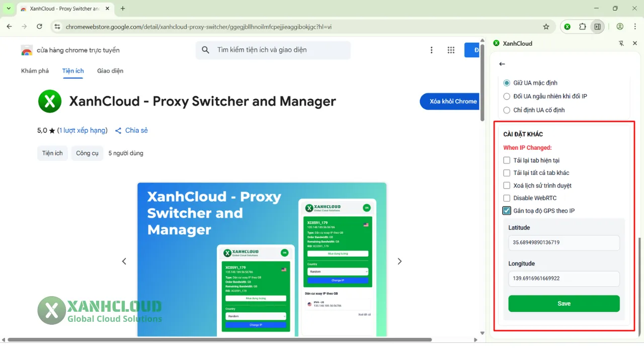Check Tải lại tất cả tab khác
This screenshot has height=362, width=644.
click(x=507, y=173)
